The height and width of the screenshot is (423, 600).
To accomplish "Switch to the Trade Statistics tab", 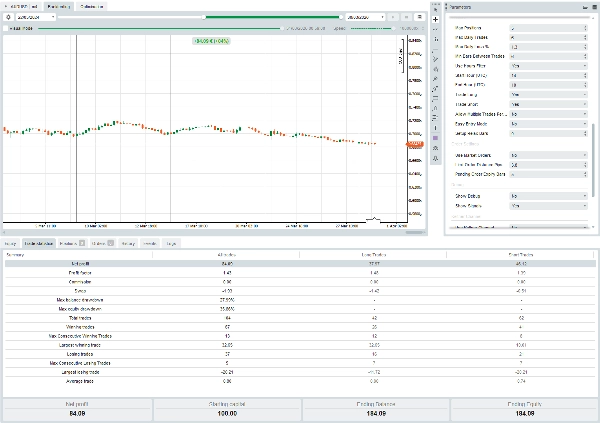I will [x=38, y=243].
